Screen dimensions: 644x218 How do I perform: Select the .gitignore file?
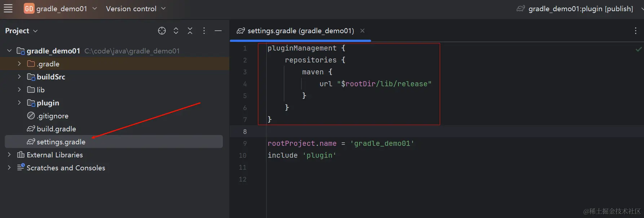coord(53,116)
